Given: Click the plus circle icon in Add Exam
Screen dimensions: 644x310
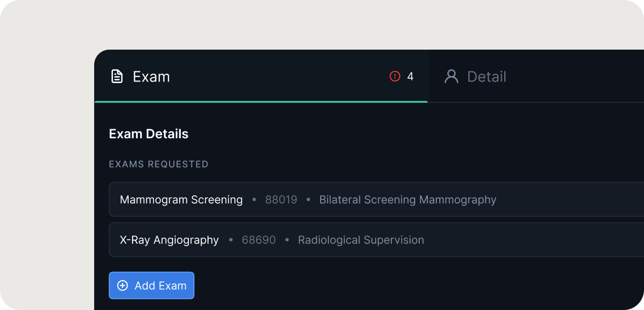Looking at the screenshot, I should [x=123, y=286].
